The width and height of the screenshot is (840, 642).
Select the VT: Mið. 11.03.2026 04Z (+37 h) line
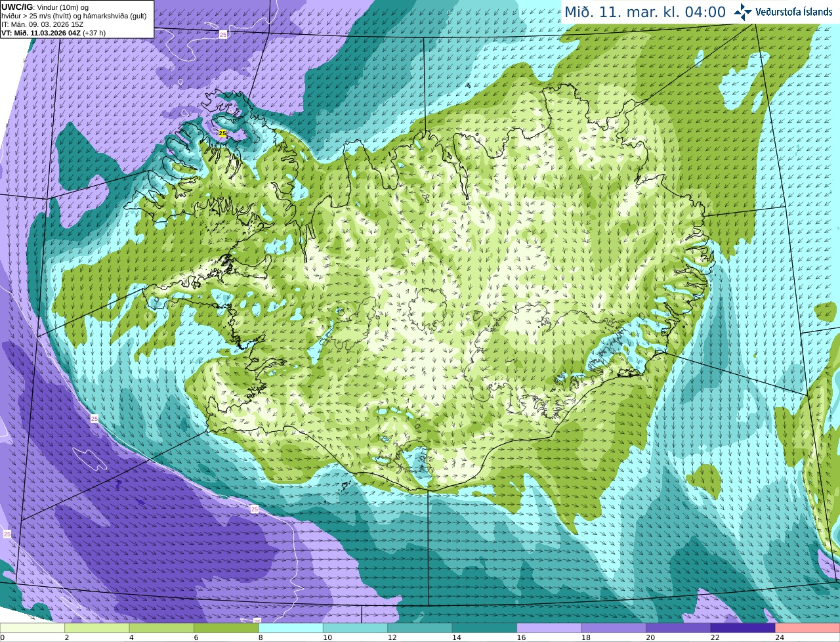pos(54,33)
